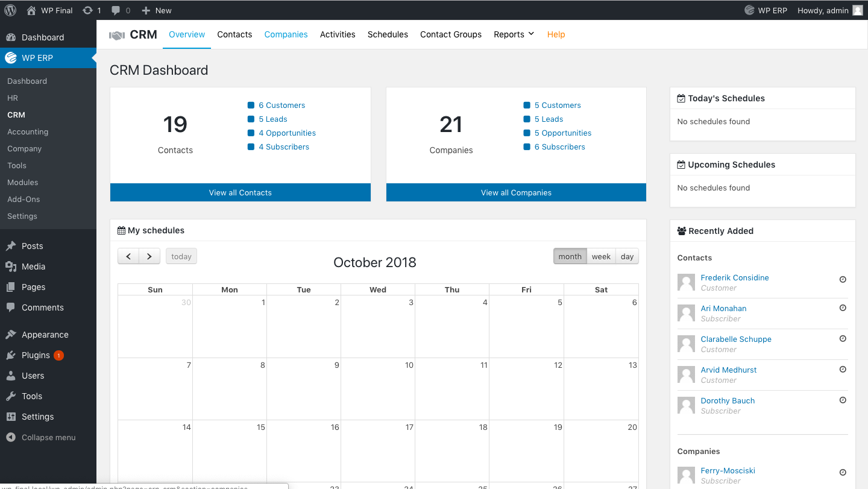
Task: Click the Plugins plug icon
Action: pyautogui.click(x=11, y=355)
